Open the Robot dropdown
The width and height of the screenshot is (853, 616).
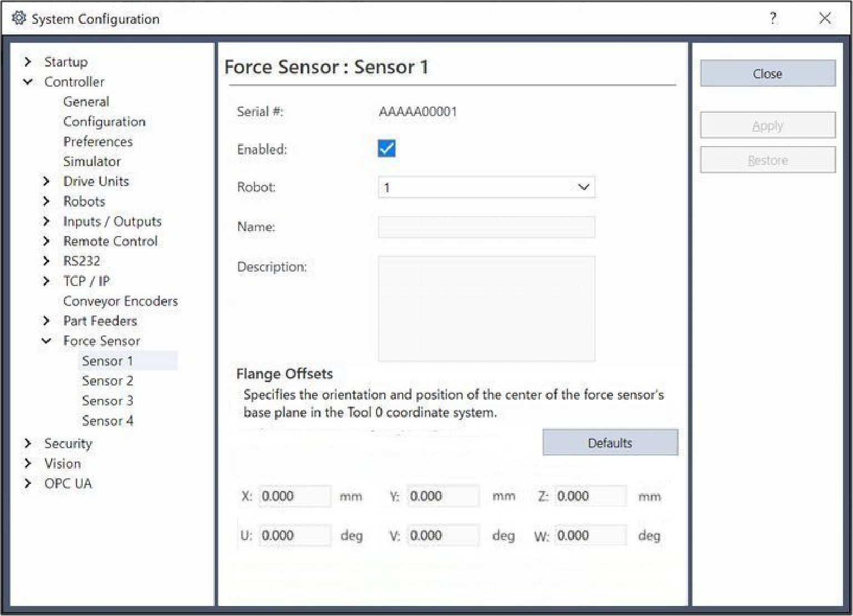(x=486, y=187)
